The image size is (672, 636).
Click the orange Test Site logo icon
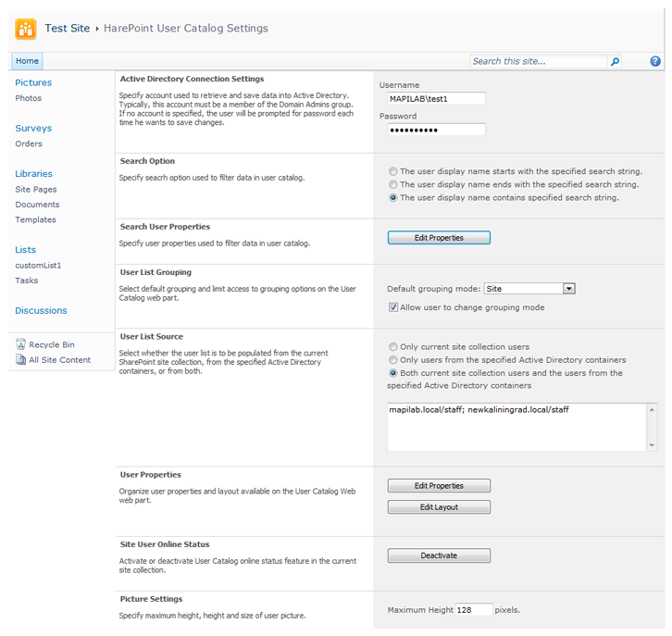(26, 29)
